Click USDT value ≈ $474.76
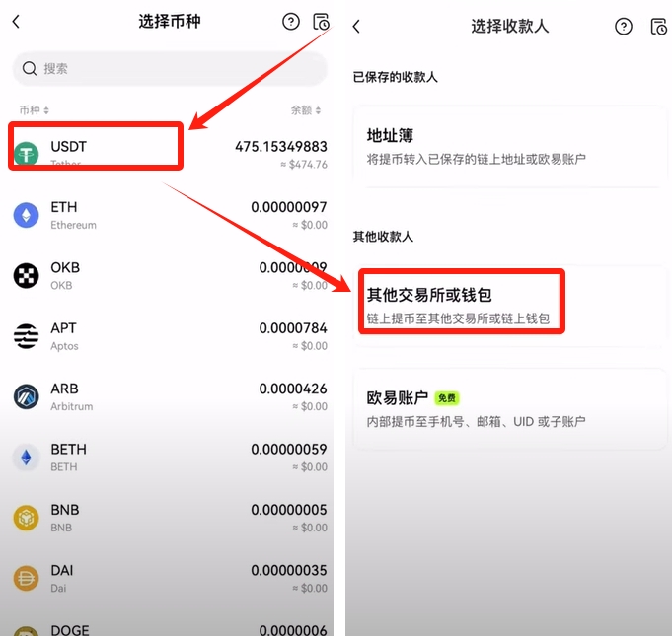Screen dimensions: 672x636 [303, 165]
